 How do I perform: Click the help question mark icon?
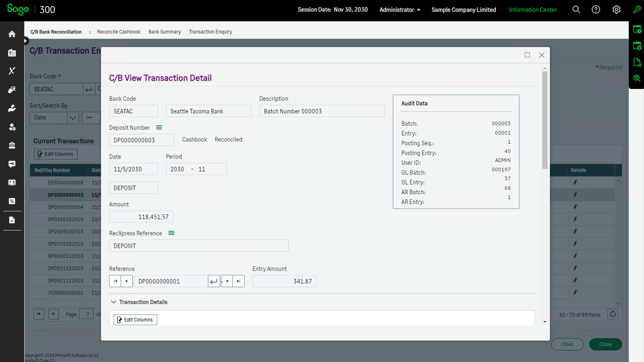click(596, 10)
